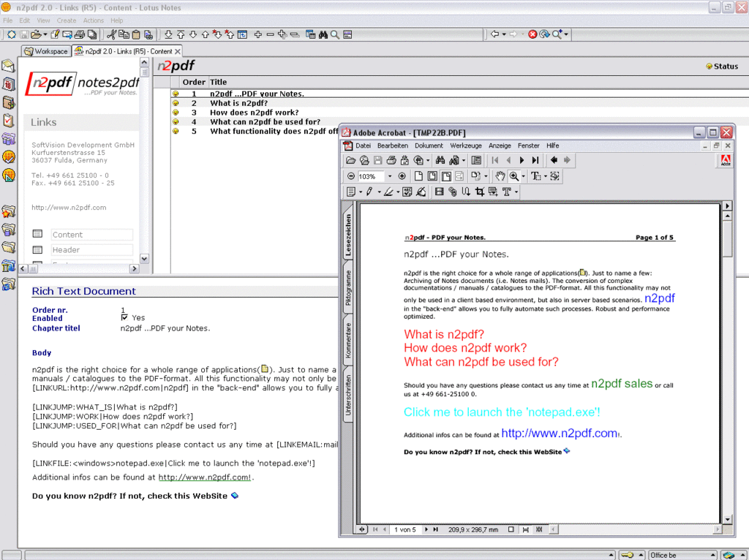749x560 pixels.
Task: Click the 'What is n2pdf?' link in PDF
Action: [444, 334]
